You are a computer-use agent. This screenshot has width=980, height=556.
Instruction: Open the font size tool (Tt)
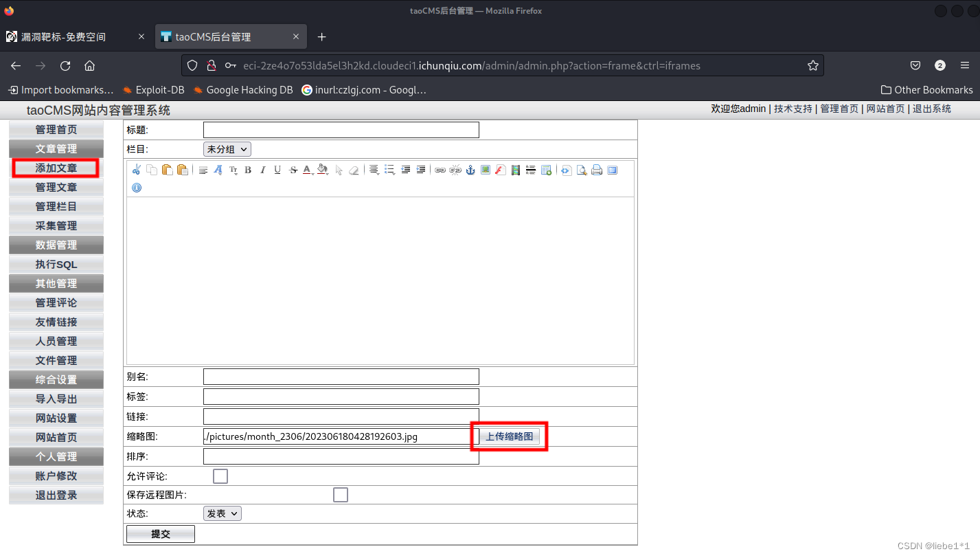pyautogui.click(x=233, y=170)
